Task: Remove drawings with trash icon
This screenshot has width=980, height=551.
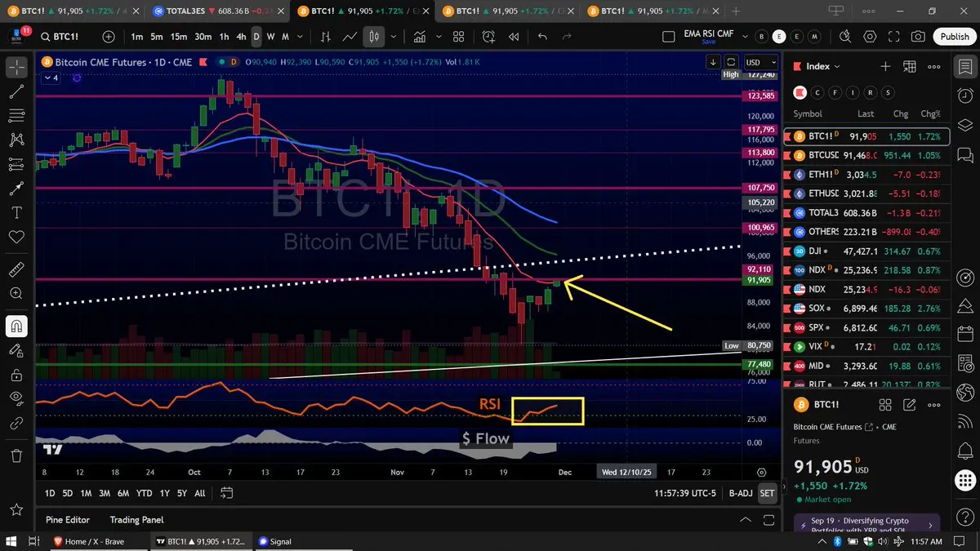Action: tap(16, 455)
